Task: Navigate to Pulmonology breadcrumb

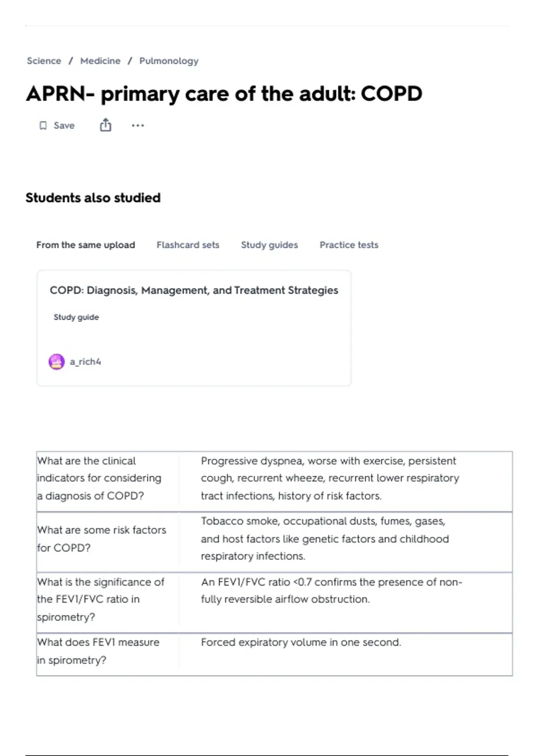Action: click(169, 61)
